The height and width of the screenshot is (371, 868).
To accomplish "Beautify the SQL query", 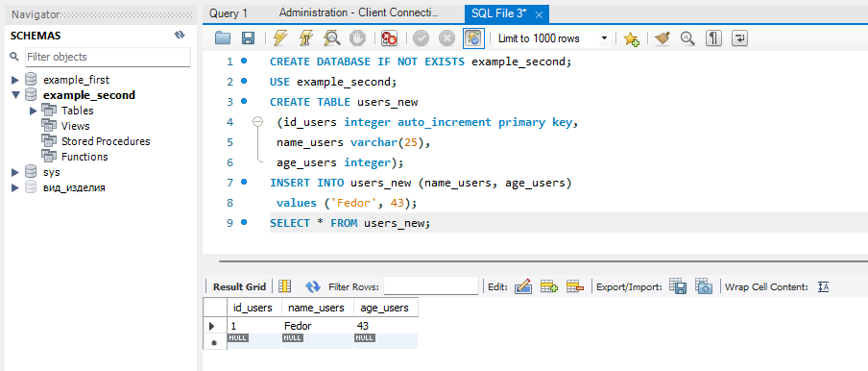I will pyautogui.click(x=663, y=38).
